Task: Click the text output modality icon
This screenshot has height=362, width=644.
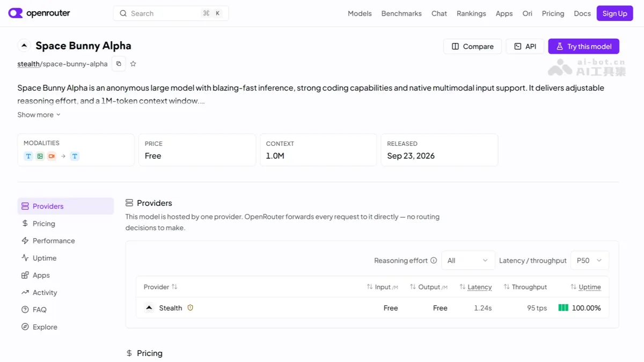Action: (75, 156)
